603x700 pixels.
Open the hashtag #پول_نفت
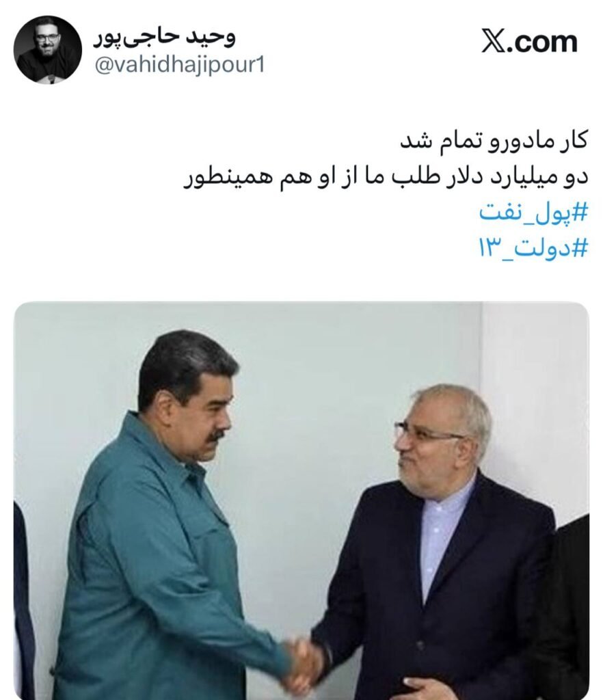(x=533, y=212)
